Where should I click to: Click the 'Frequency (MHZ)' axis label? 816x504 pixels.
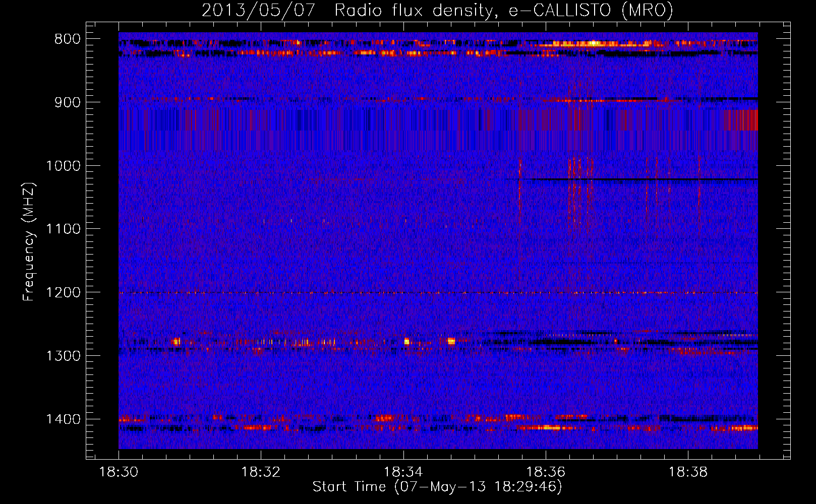[29, 242]
